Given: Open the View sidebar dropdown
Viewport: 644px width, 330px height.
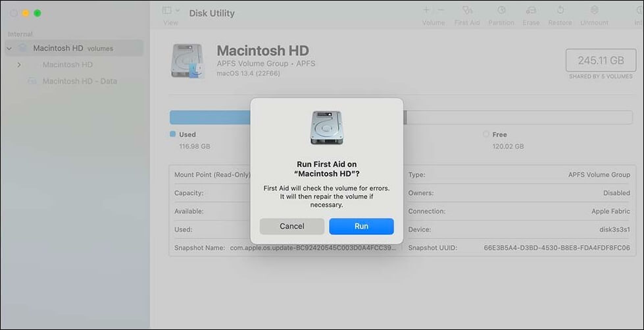Looking at the screenshot, I should pyautogui.click(x=170, y=11).
